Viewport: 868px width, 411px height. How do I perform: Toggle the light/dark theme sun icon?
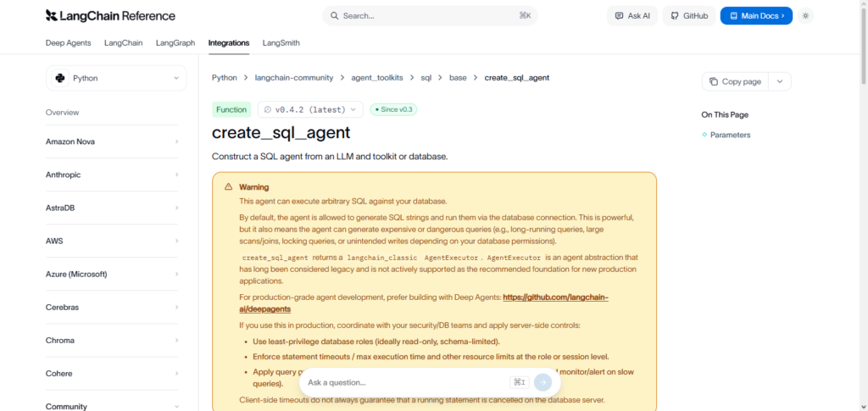[805, 16]
